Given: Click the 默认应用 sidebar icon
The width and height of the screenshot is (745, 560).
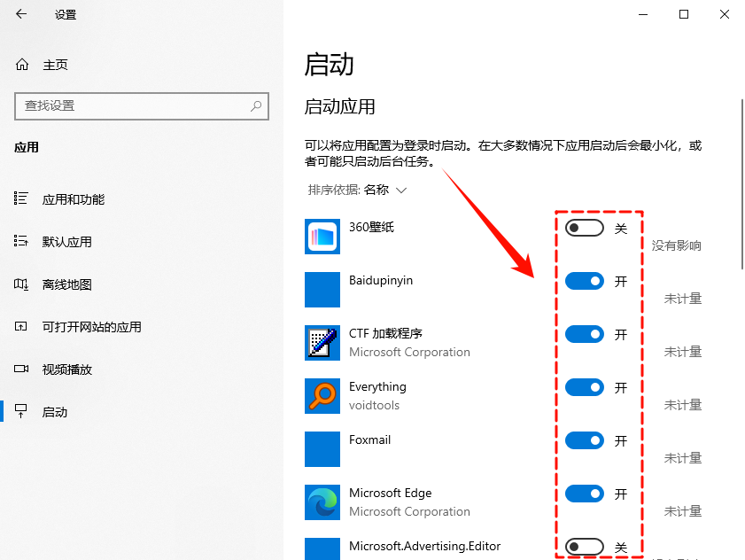Looking at the screenshot, I should (x=21, y=241).
